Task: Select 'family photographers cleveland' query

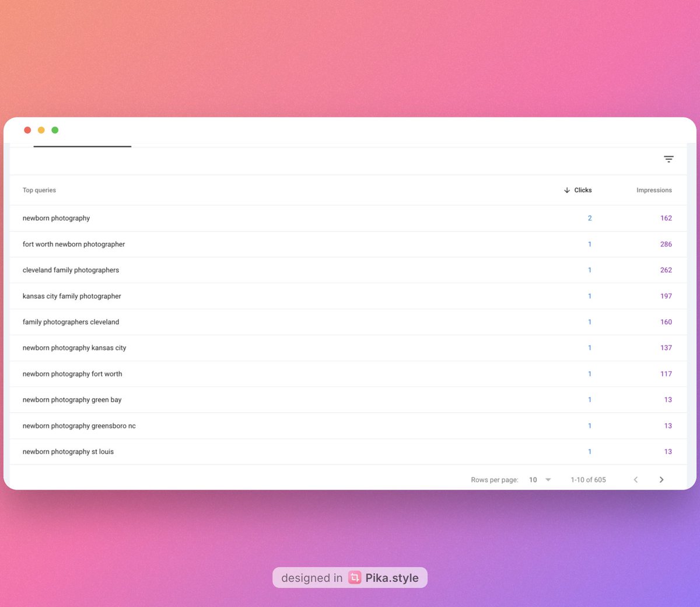Action: [71, 322]
